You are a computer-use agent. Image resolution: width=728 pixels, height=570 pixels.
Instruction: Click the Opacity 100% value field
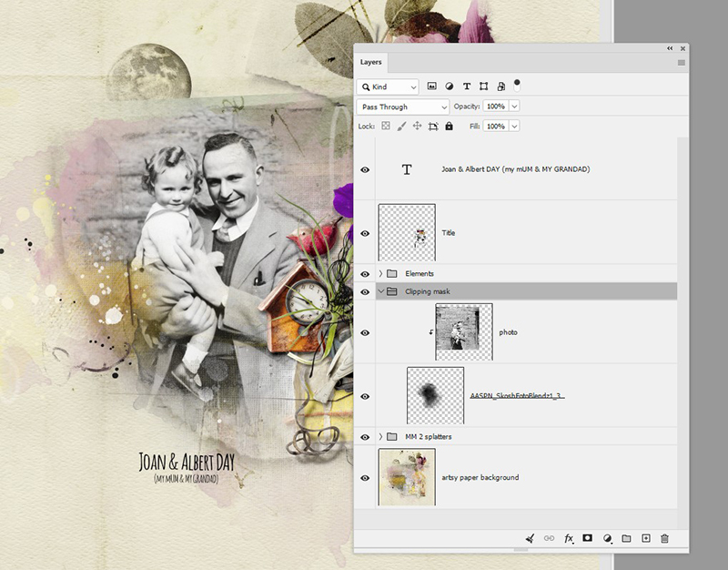[496, 107]
